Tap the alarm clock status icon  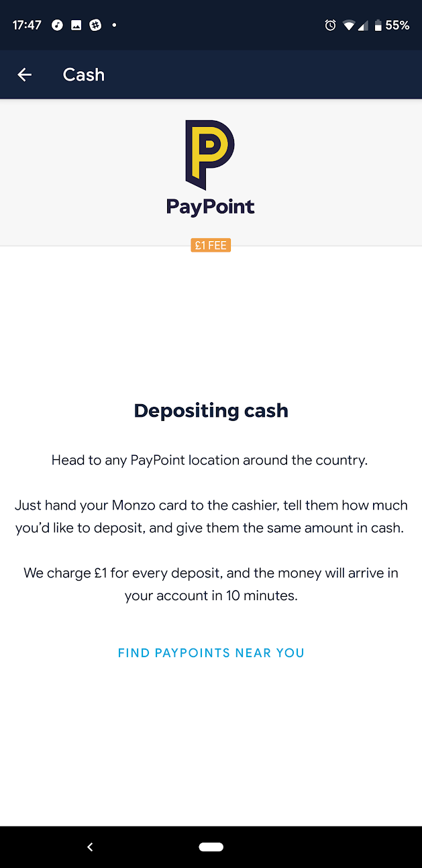click(330, 26)
